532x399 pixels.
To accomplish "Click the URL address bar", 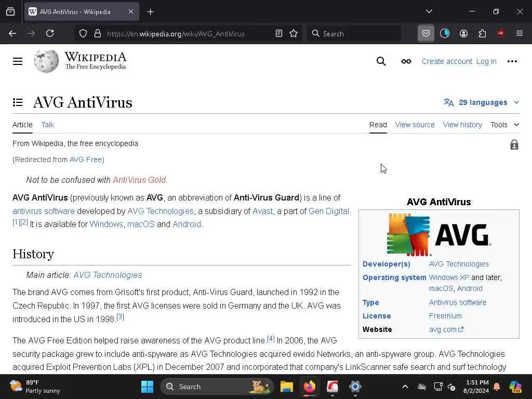I will 176,34.
